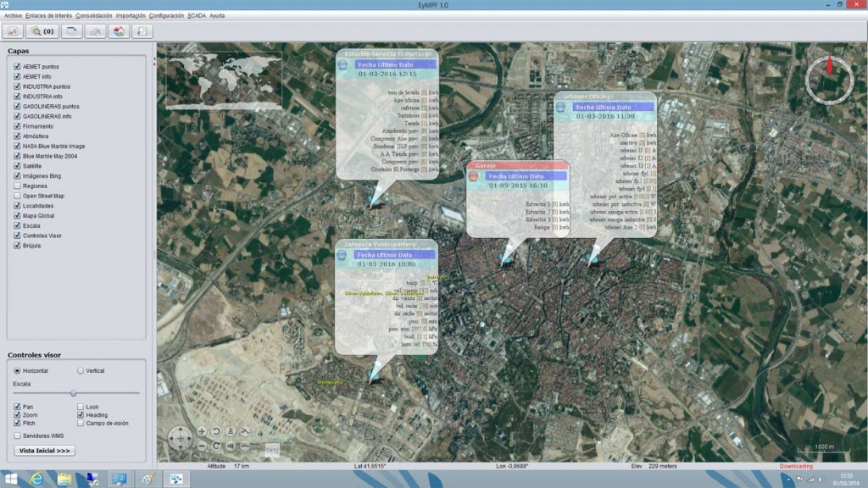Enable the Look control checkbox

81,407
